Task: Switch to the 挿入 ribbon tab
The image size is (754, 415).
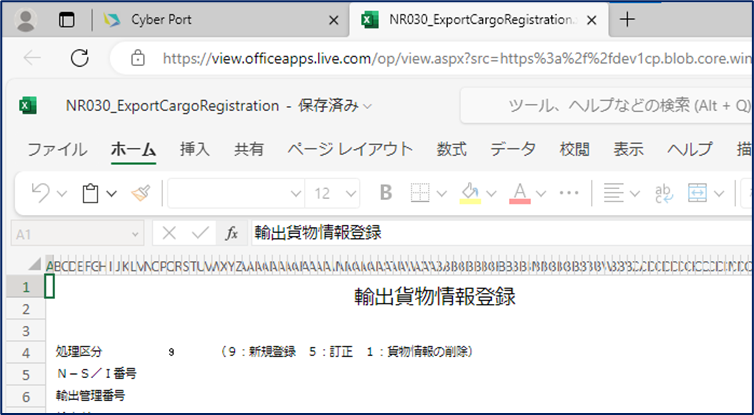Action: click(x=194, y=149)
